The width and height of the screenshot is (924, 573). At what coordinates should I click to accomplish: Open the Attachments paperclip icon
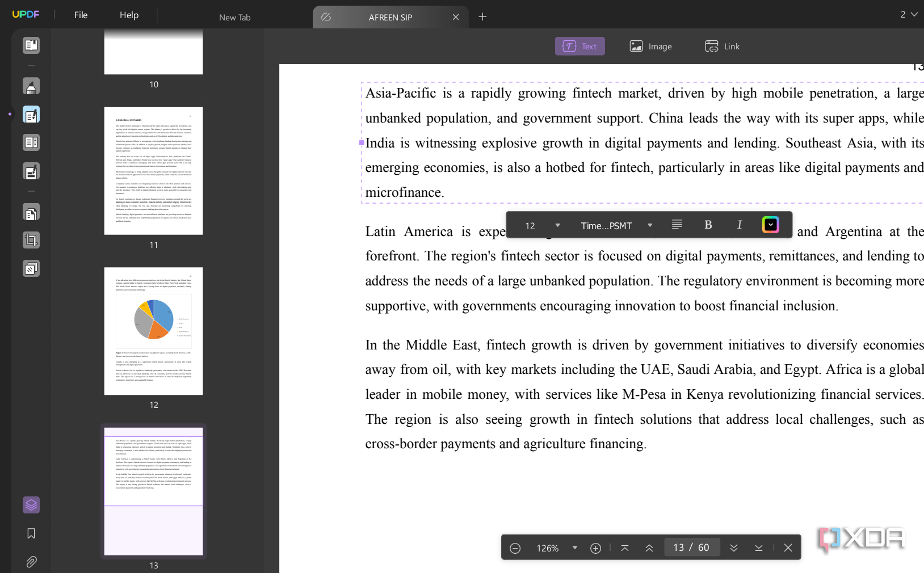click(x=31, y=562)
